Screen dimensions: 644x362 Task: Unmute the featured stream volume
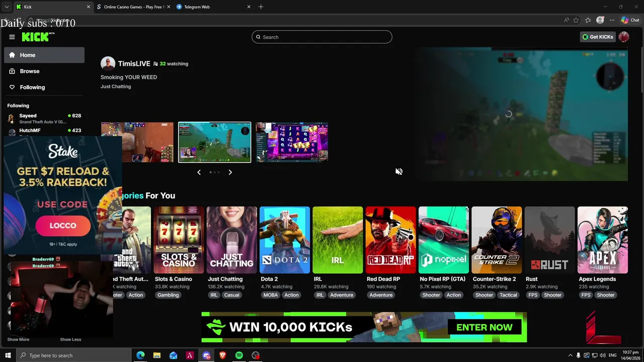point(399,171)
